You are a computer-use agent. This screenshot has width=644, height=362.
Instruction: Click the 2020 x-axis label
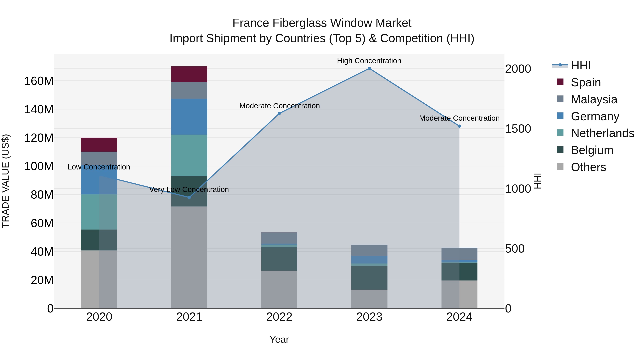[x=99, y=317]
